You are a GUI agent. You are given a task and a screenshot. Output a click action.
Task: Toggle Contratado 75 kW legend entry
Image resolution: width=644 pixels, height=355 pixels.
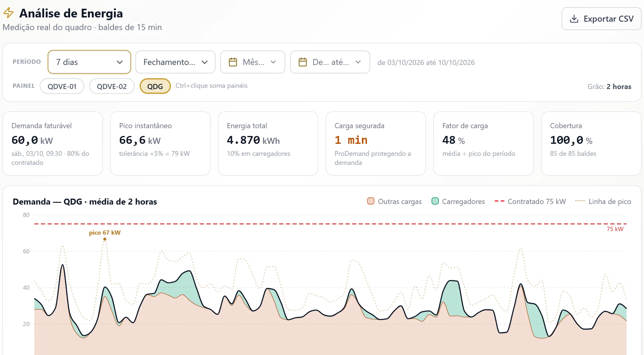click(530, 201)
